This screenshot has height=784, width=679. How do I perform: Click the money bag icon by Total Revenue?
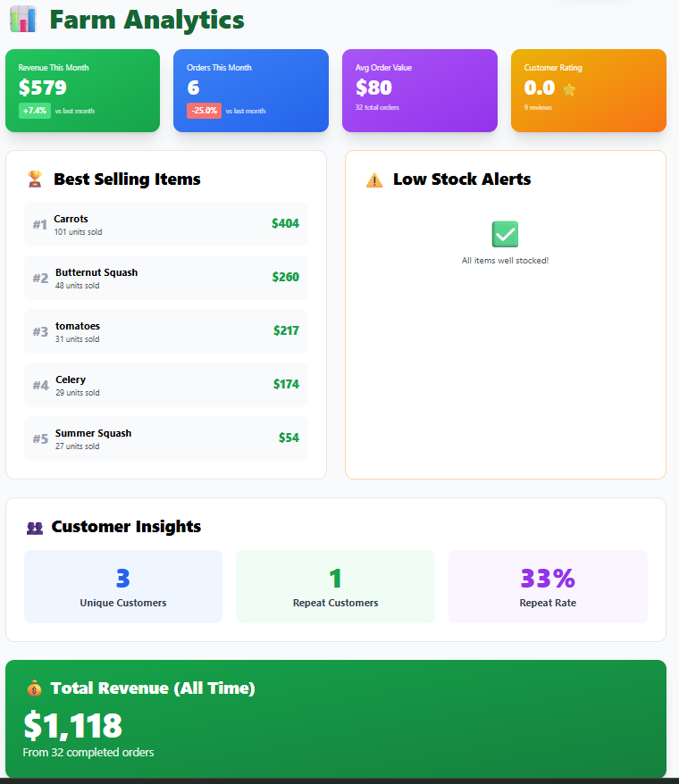pos(34,688)
